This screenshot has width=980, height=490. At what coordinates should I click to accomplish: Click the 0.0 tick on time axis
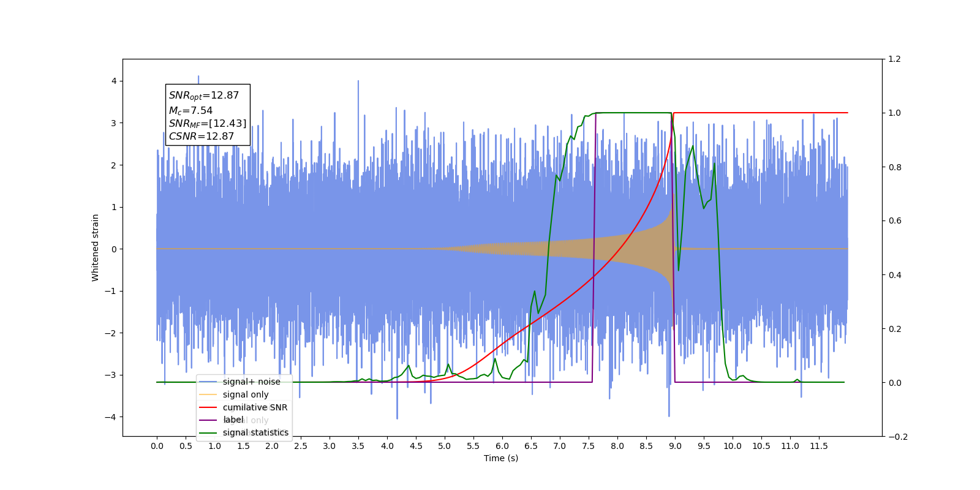coord(157,446)
